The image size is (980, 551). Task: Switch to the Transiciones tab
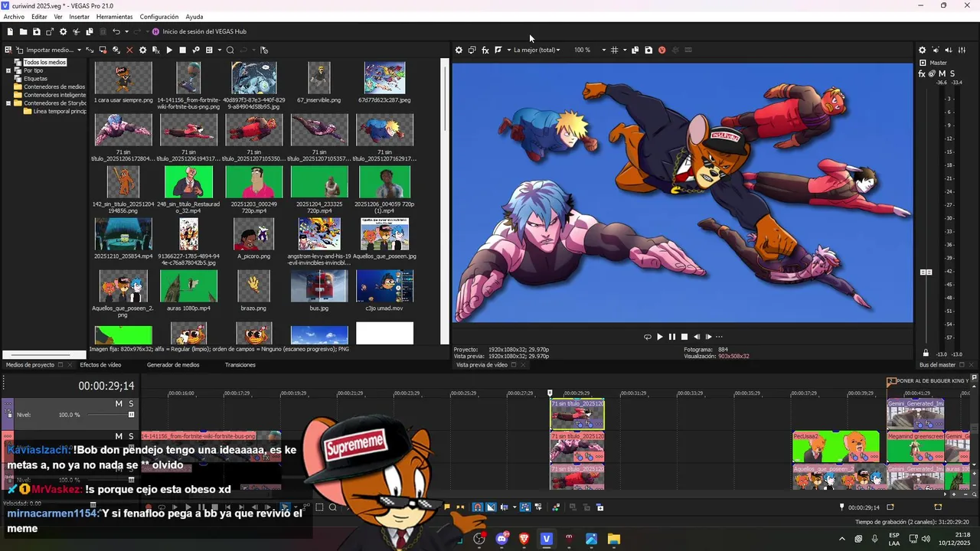point(240,365)
